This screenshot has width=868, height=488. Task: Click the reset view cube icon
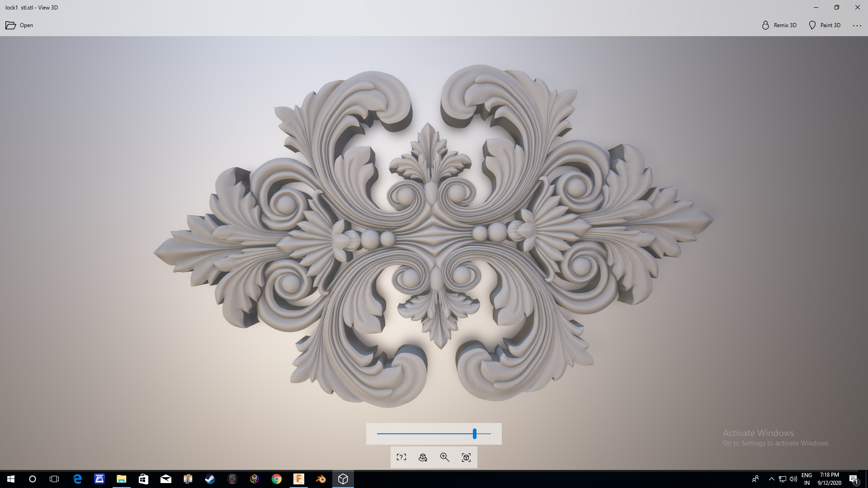point(467,457)
